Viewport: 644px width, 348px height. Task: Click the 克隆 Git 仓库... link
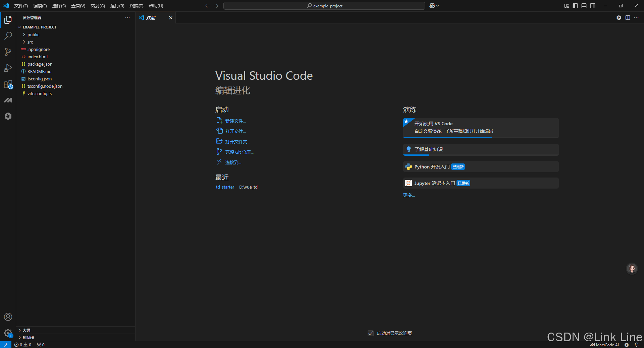coord(239,152)
